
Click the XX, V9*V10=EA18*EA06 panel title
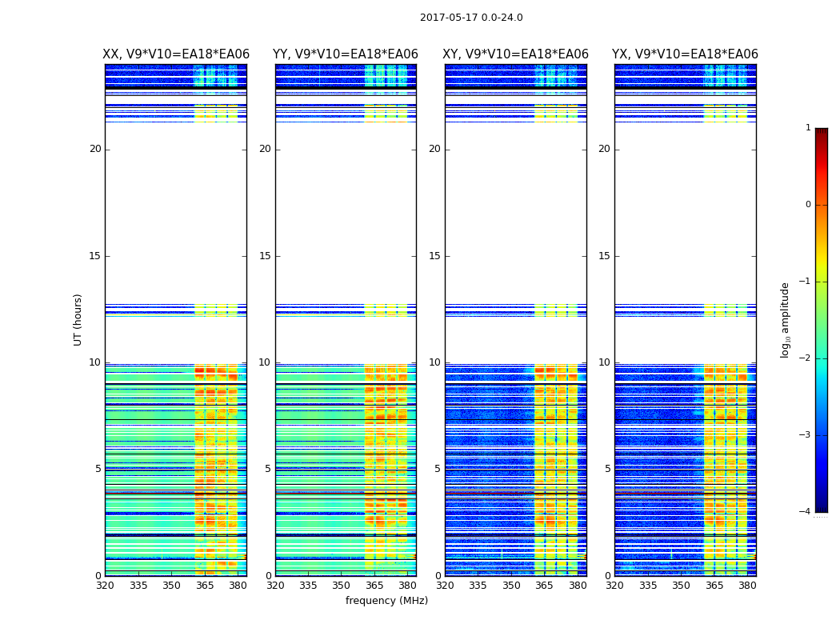[176, 54]
